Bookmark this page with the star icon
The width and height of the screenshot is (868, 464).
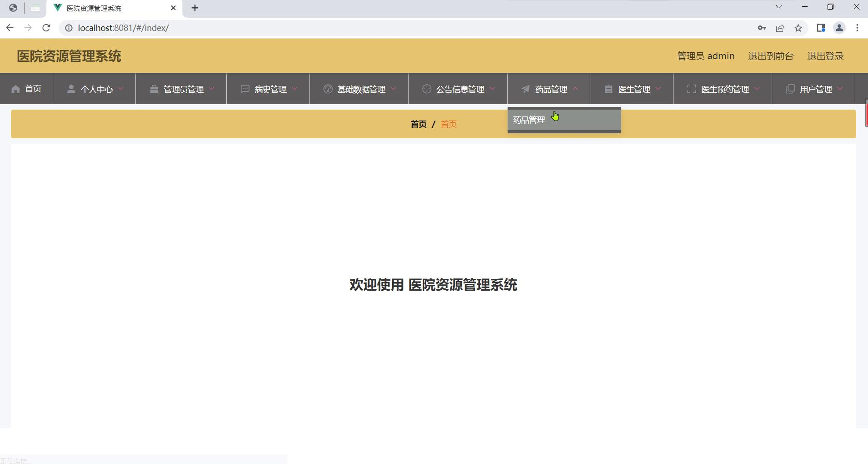click(x=798, y=28)
